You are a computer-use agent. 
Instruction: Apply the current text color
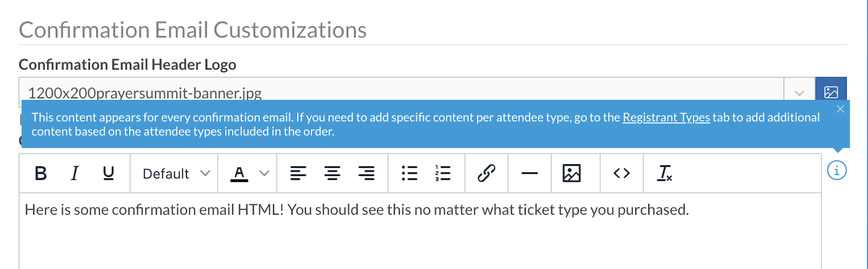[x=239, y=173]
